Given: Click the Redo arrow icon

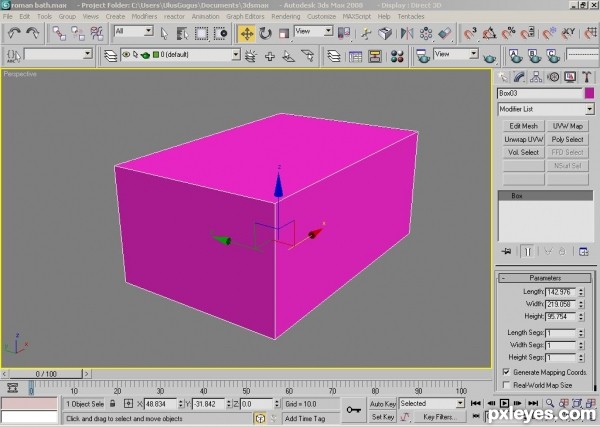Looking at the screenshot, I should (x=33, y=33).
